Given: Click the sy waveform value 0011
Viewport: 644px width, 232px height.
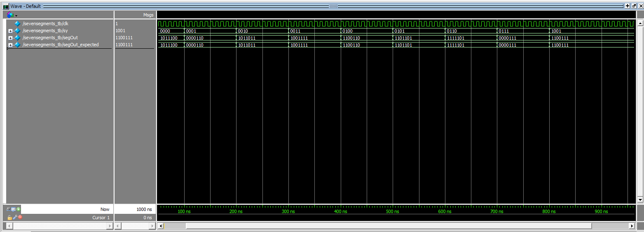Looking at the screenshot, I should (x=295, y=31).
